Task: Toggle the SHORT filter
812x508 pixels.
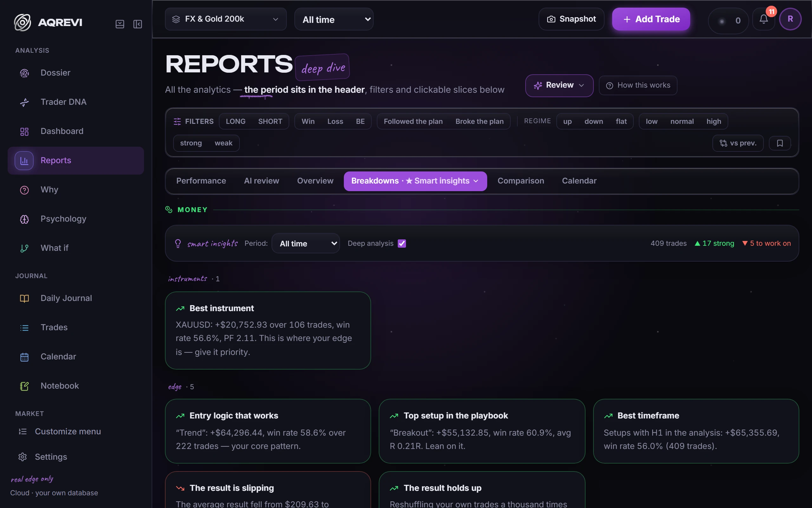Action: tap(270, 121)
